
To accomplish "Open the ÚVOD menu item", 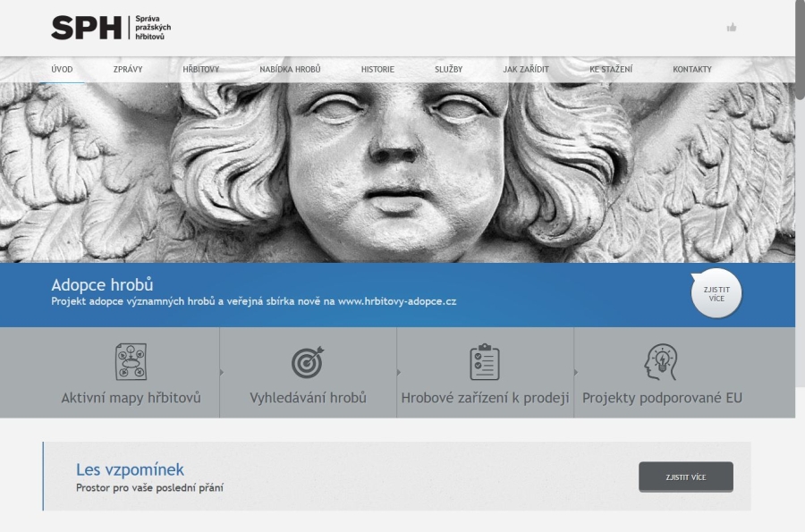I will (x=62, y=70).
